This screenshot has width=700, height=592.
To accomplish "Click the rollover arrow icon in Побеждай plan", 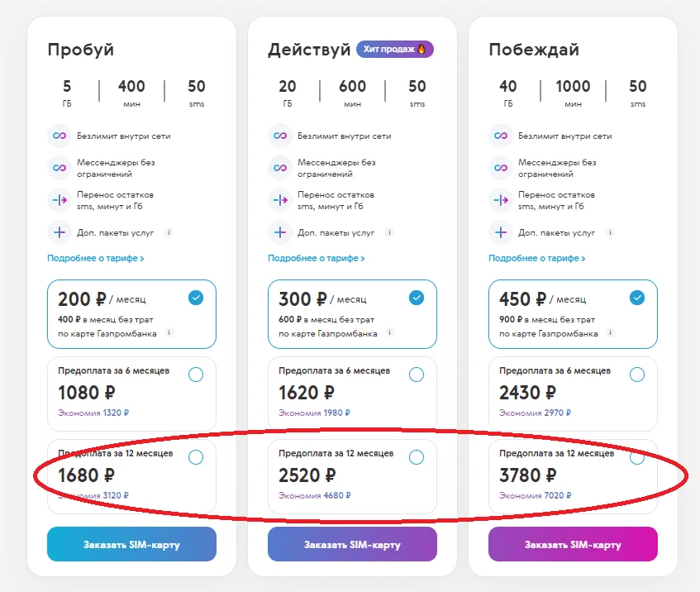I will click(500, 200).
